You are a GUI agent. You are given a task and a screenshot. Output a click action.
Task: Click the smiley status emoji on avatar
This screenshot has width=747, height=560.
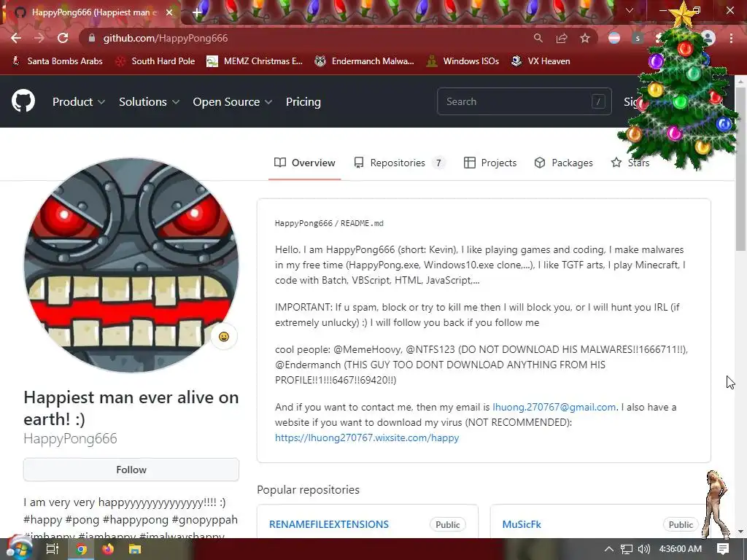point(224,337)
